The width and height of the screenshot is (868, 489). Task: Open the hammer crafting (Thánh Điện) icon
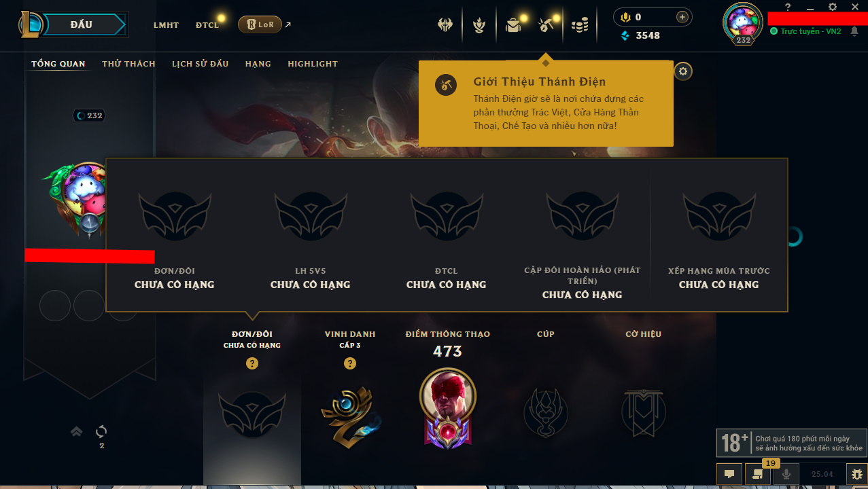[x=546, y=26]
